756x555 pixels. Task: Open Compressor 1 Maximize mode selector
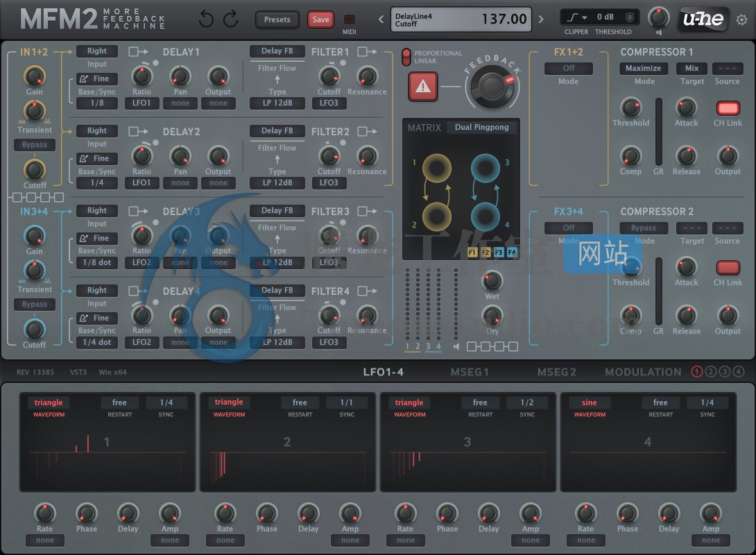(644, 69)
